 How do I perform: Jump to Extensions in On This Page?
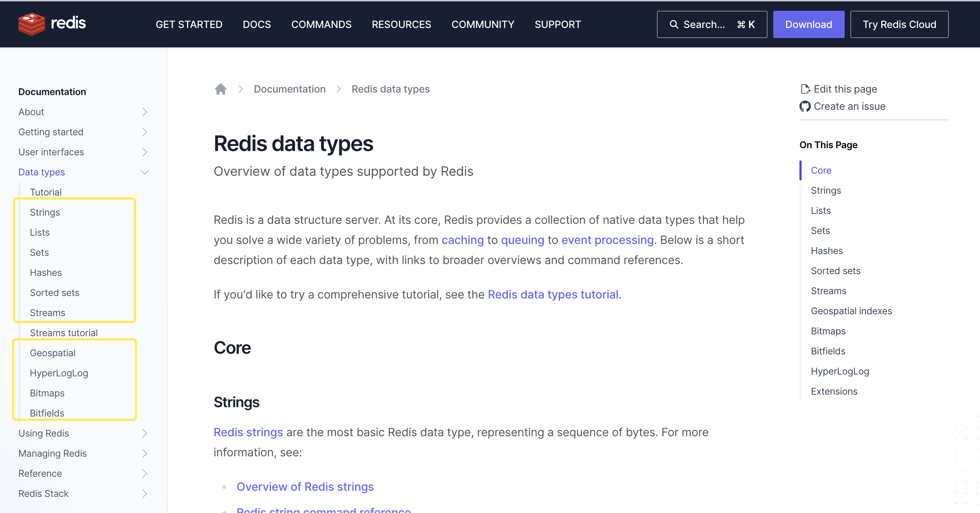pyautogui.click(x=834, y=391)
